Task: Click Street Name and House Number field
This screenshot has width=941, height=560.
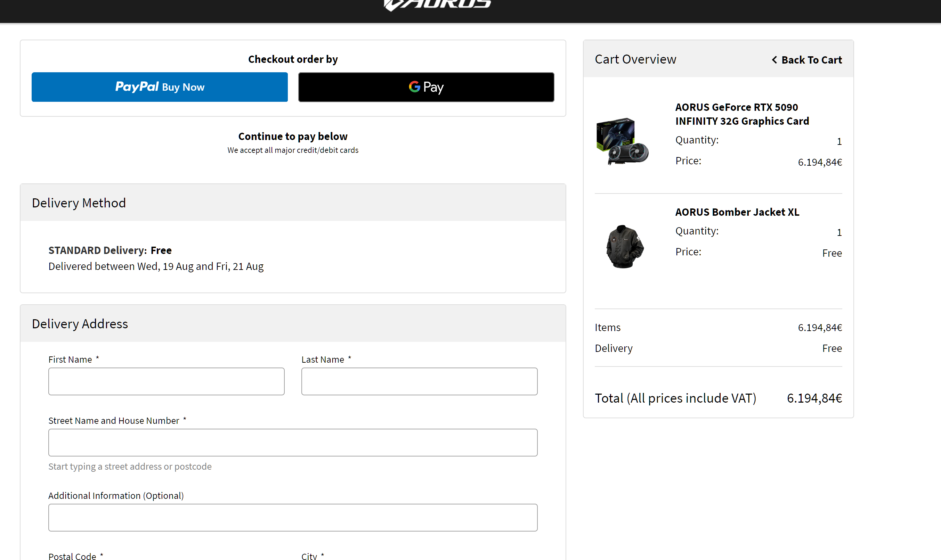Action: (x=293, y=443)
